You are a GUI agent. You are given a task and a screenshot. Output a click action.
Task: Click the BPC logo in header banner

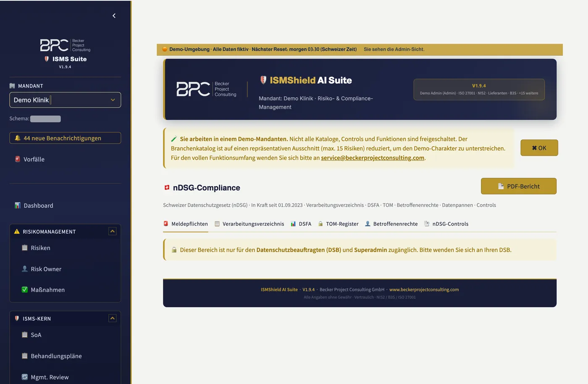(206, 89)
